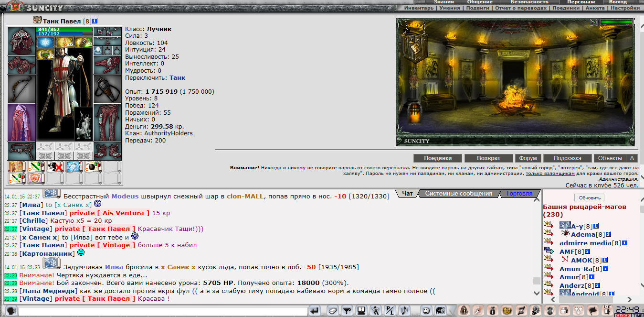Viewport: 644px width, 317px height.
Task: Toggle the sound note icon
Action: click(405, 311)
